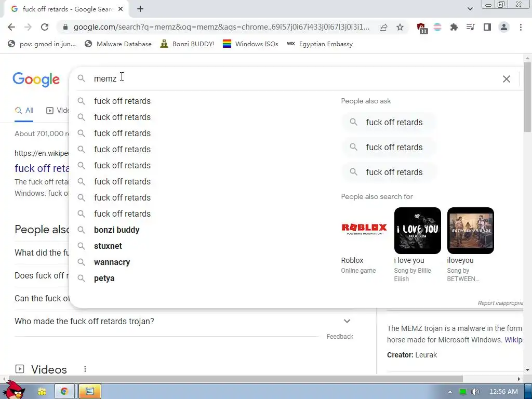532x399 pixels.
Task: Open the Roblox thumbnail
Action: point(364,230)
